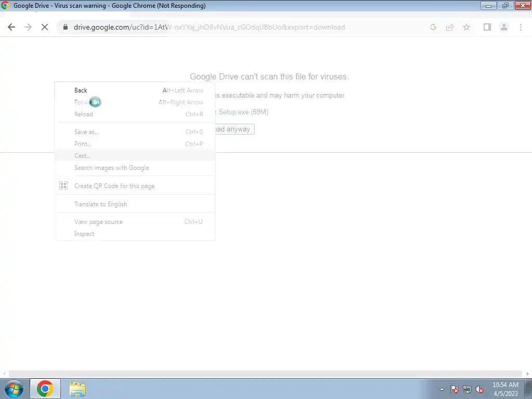This screenshot has height=399, width=532.
Task: Open Action Center flag tray icon
Action: click(x=455, y=389)
